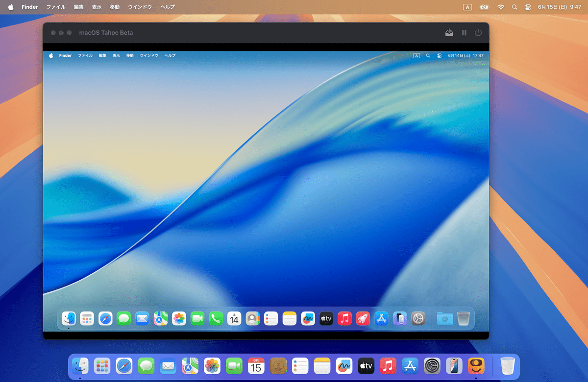Open the Apps launcher in the guest VM dock
588x382 pixels.
[x=87, y=319]
